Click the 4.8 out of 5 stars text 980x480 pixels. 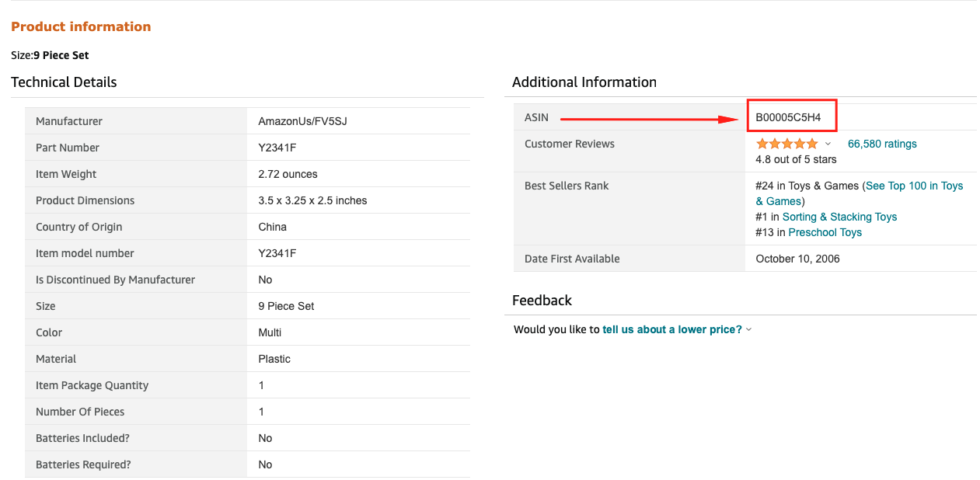coord(793,159)
